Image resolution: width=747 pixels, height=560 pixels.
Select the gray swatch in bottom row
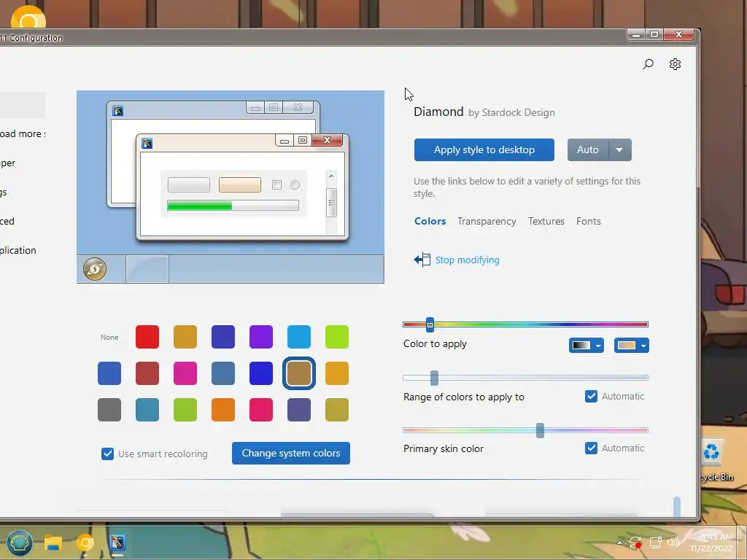(x=109, y=410)
